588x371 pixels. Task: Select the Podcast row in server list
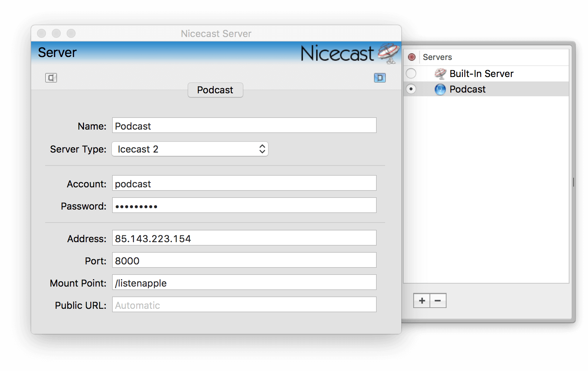coord(486,89)
